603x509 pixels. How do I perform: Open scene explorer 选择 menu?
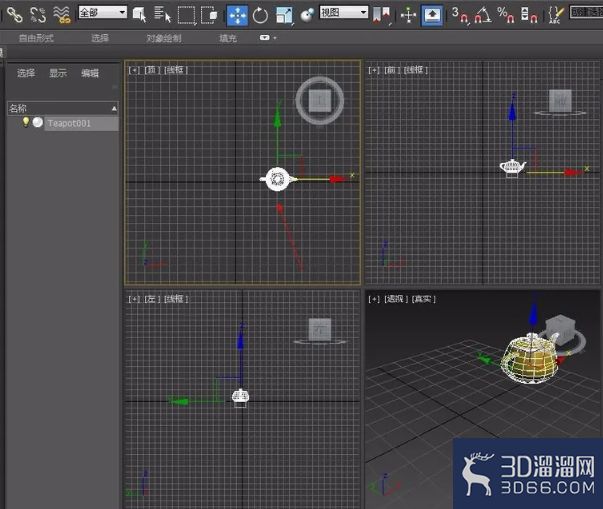[26, 73]
